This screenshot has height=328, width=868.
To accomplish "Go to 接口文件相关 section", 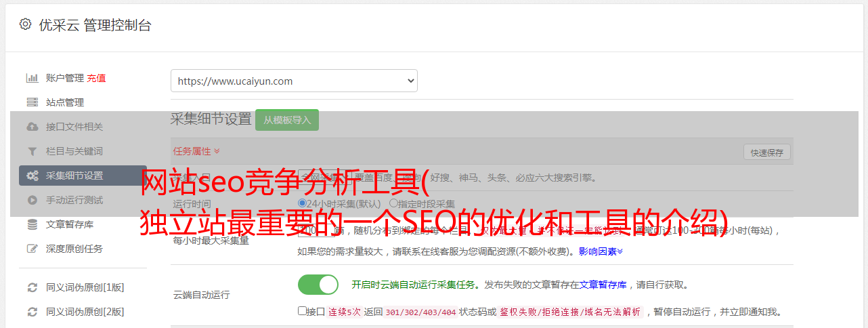I will point(74,127).
